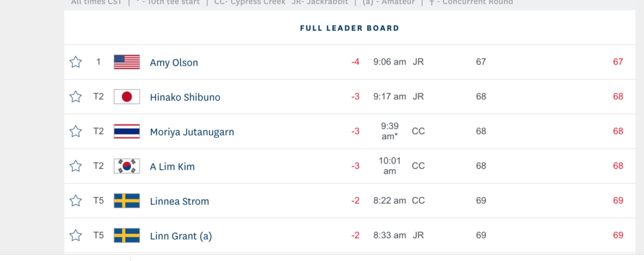Click the Sweden flag beside Linn Grant

point(127,235)
